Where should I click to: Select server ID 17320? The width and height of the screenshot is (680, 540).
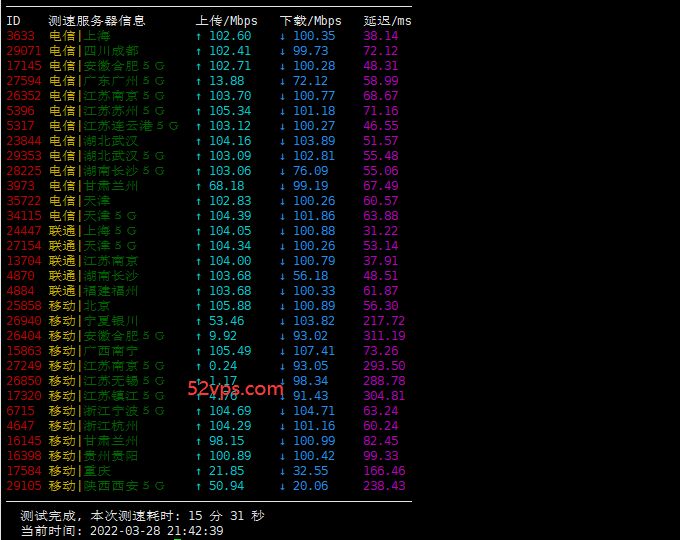click(24, 396)
